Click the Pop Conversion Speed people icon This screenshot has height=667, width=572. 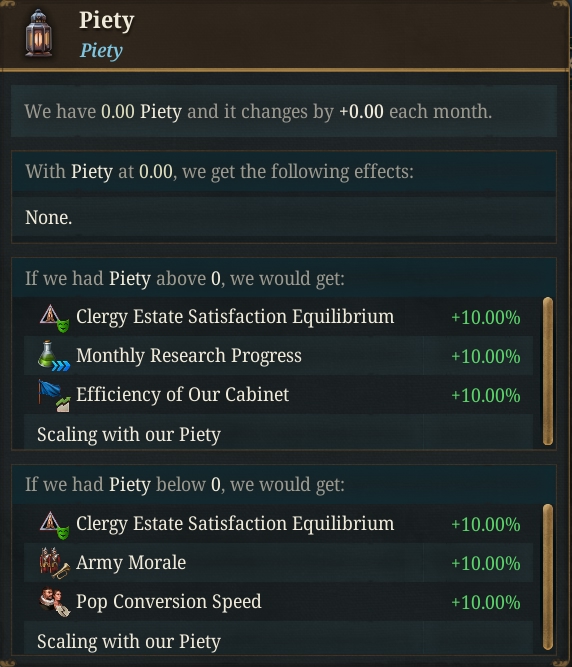(54, 602)
